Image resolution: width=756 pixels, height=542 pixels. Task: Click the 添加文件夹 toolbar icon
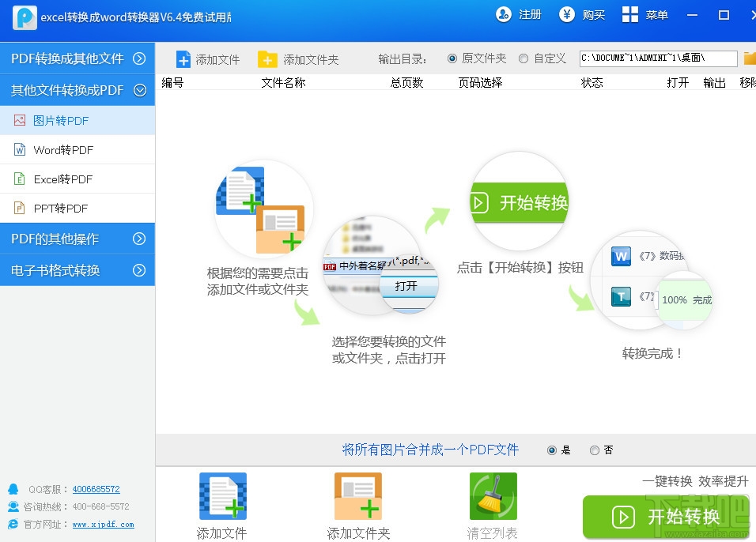(268, 58)
